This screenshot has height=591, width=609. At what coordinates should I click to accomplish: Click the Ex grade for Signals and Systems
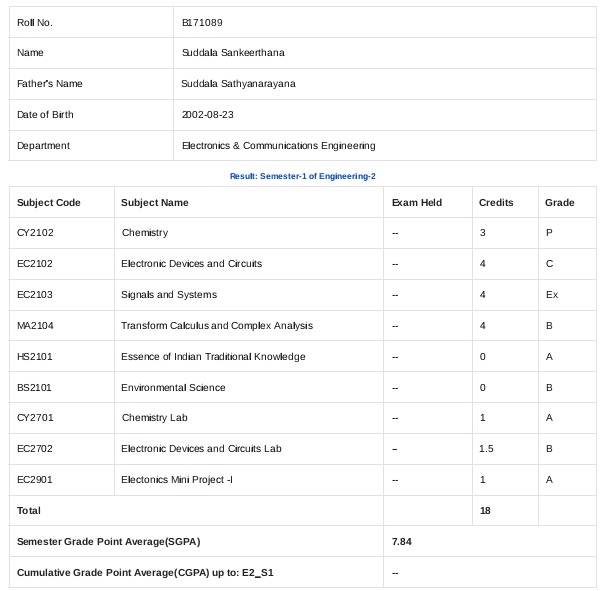point(551,295)
